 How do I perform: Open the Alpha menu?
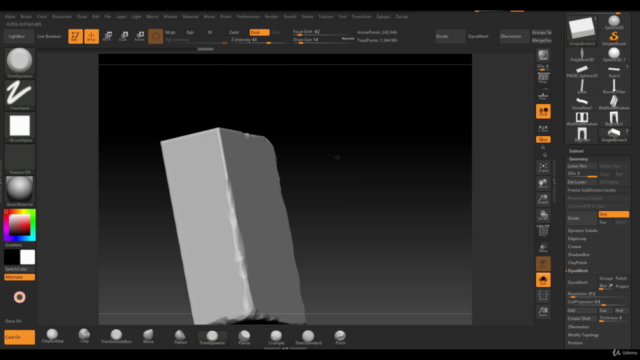click(10, 17)
